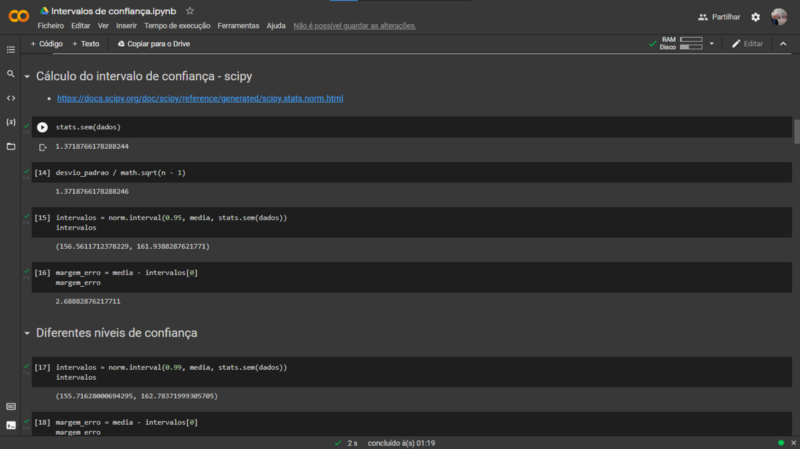Viewport: 800px width, 449px height.
Task: Open the search panel in left sidebar
Action: [x=11, y=74]
